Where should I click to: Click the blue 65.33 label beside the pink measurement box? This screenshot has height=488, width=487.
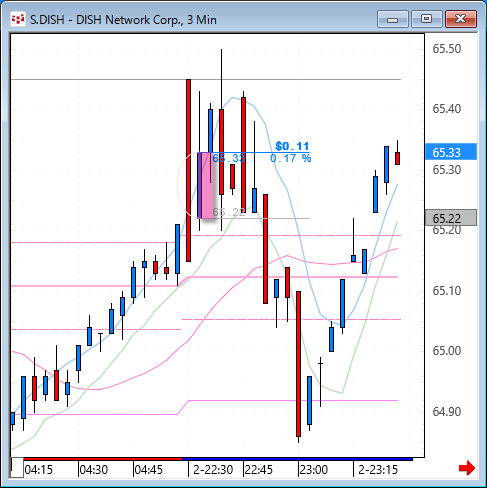click(229, 158)
